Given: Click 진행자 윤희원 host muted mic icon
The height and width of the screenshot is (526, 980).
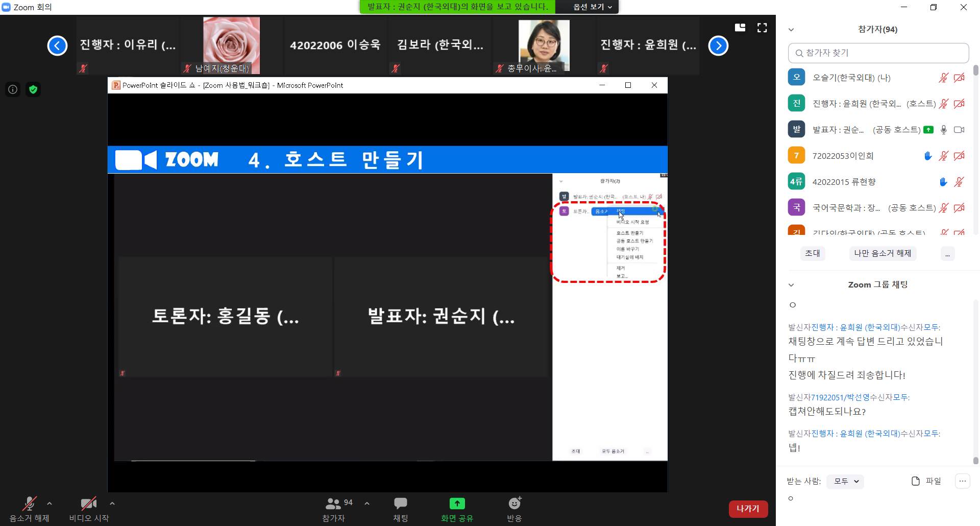Looking at the screenshot, I should pos(943,104).
